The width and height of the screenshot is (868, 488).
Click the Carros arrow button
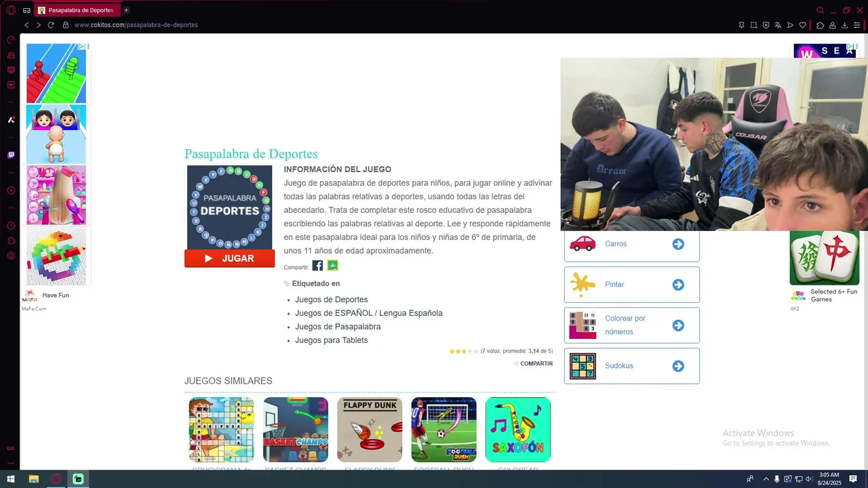tap(678, 244)
